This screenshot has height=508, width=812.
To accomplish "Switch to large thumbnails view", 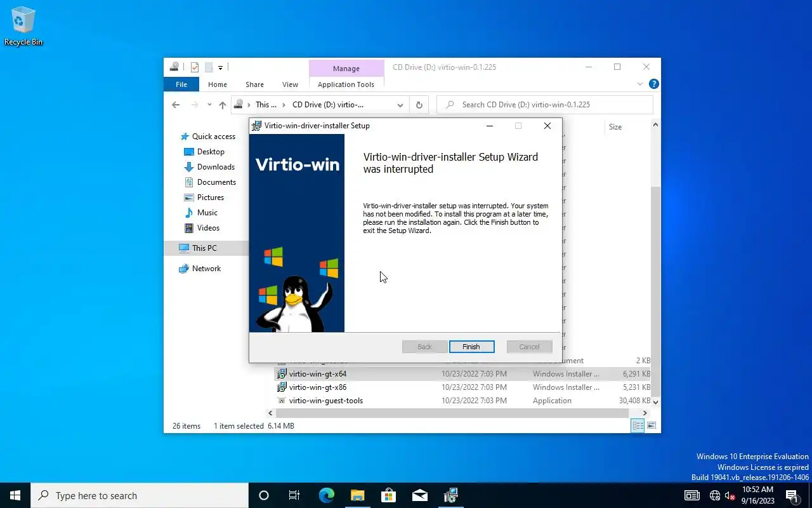I will 652,426.
